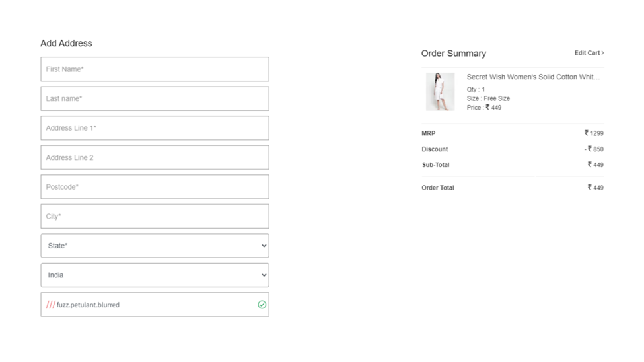Click the green checkmark in the what3words field

tap(262, 305)
